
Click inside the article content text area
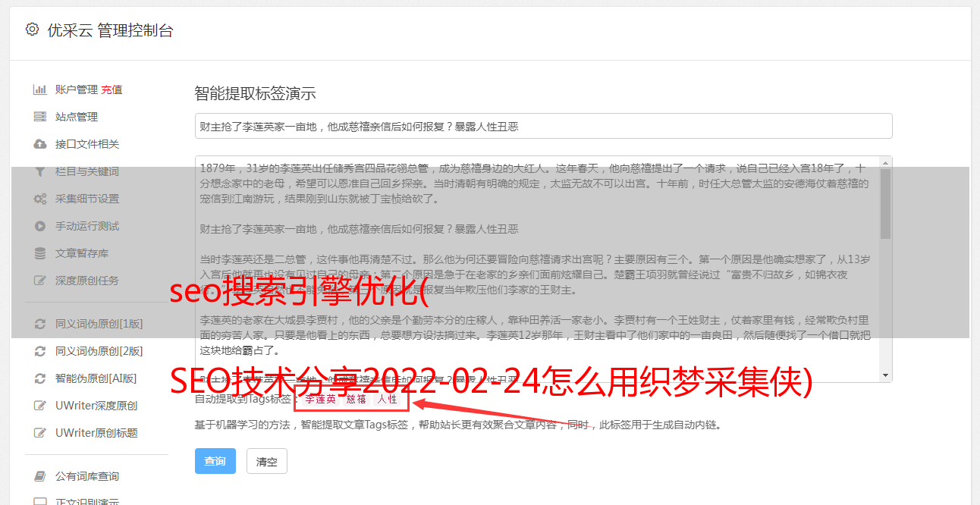click(x=537, y=269)
